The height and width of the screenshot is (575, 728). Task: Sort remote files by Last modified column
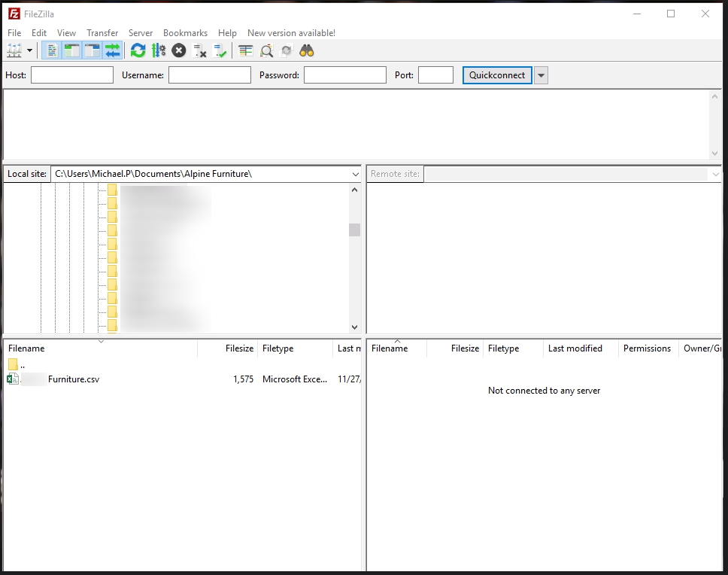[x=581, y=348]
